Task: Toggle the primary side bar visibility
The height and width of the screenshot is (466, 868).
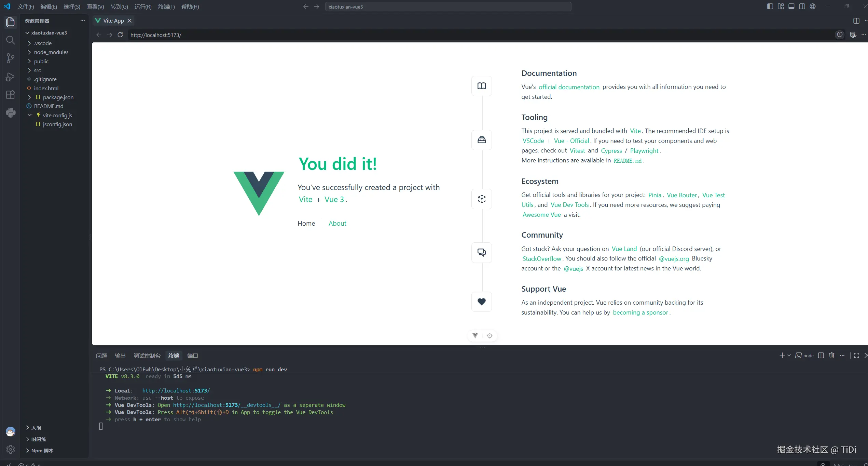Action: pyautogui.click(x=770, y=6)
